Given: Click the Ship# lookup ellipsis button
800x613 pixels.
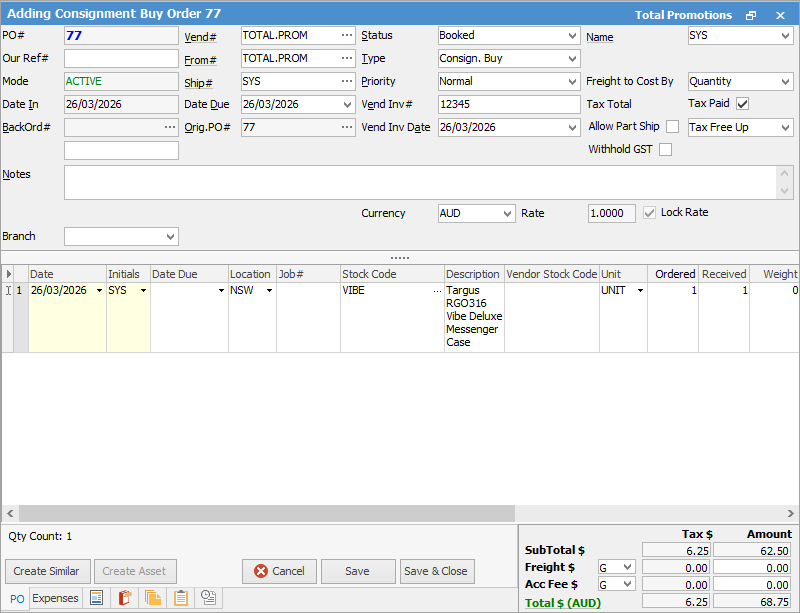Looking at the screenshot, I should (346, 81).
